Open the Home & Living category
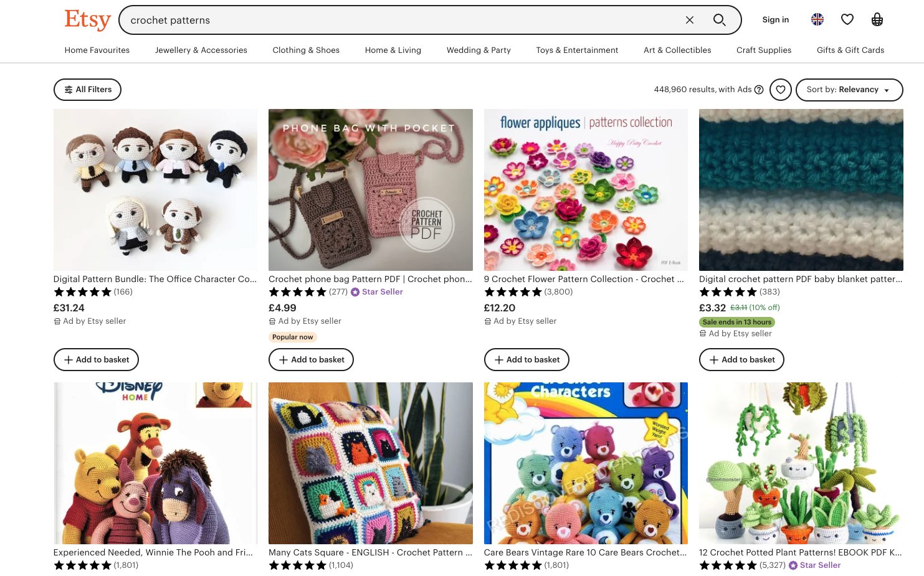Image resolution: width=924 pixels, height=576 pixels. coord(393,50)
